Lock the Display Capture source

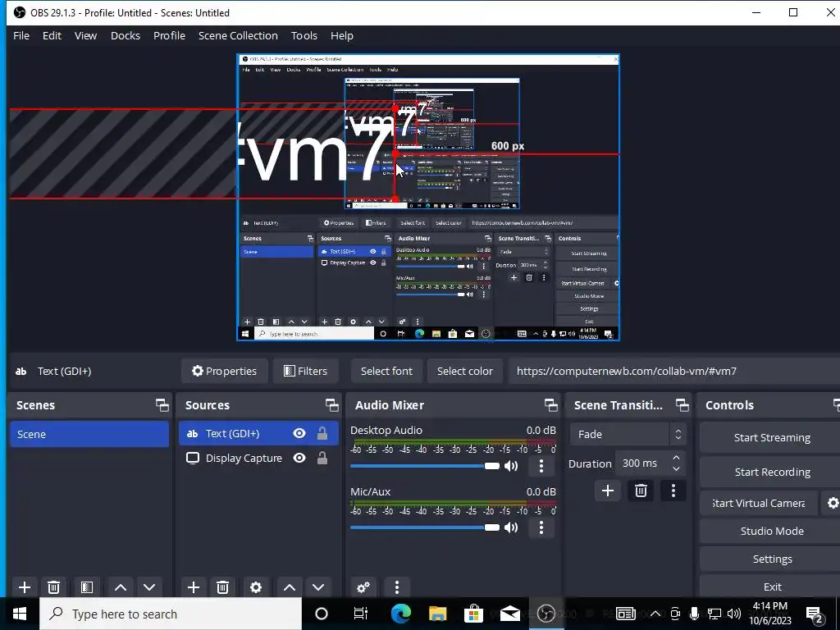coord(322,458)
